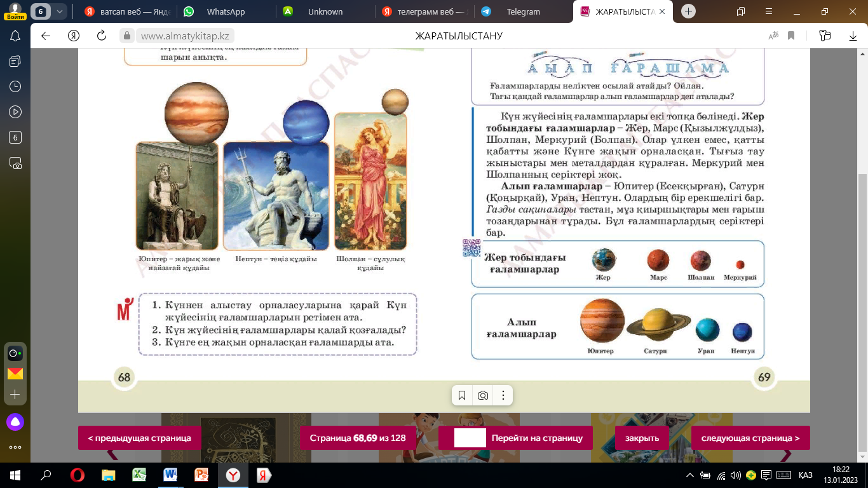Click the Neptune sea god picture
This screenshot has height=488, width=868.
pos(276,196)
